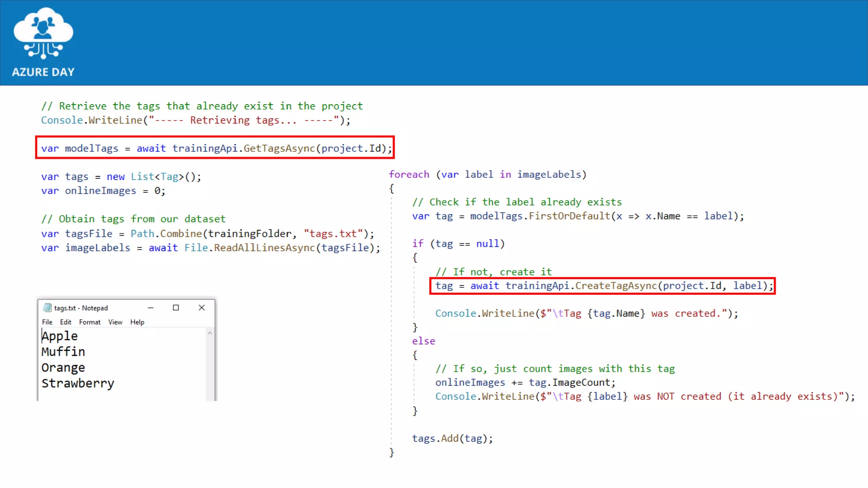Open the Help menu in Notepad
The image size is (868, 488).
[137, 322]
